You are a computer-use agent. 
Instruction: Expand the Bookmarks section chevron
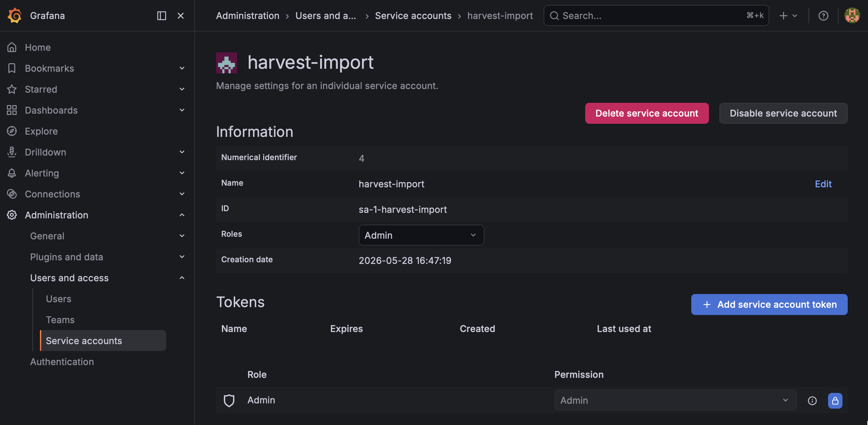[x=182, y=68]
